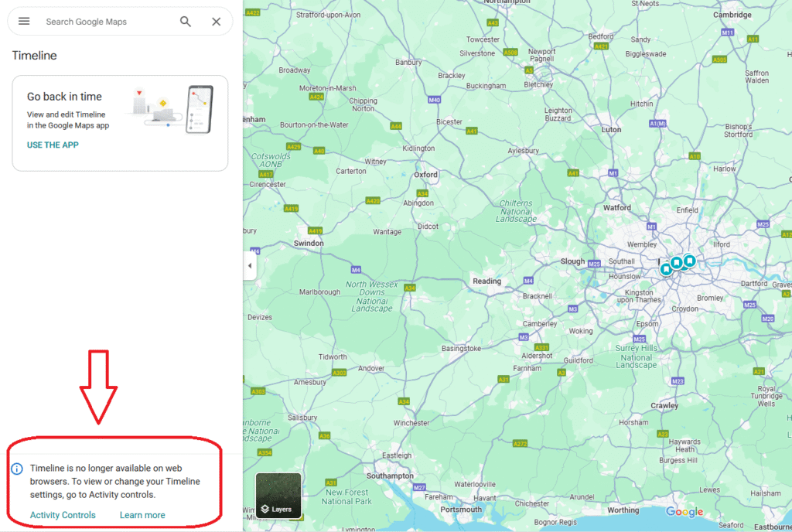
Task: Click USE THE APP link
Action: pyautogui.click(x=53, y=145)
